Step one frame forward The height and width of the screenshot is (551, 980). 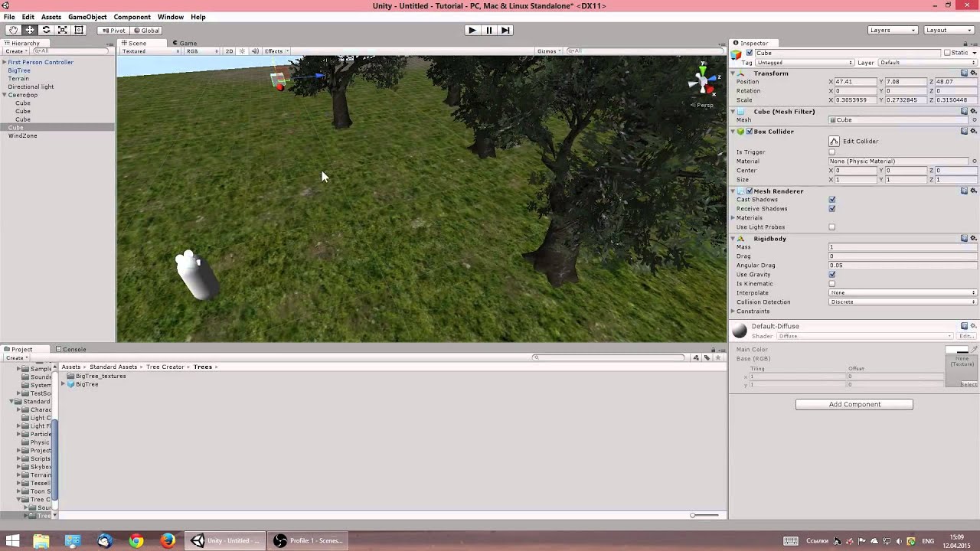click(505, 30)
